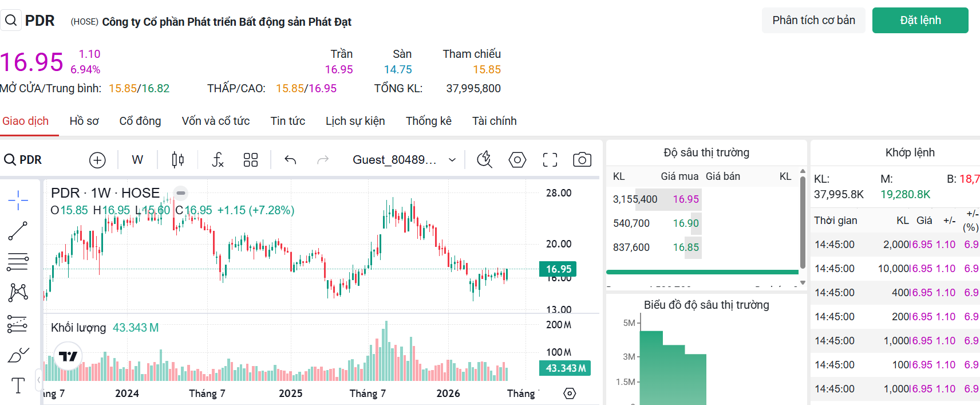The height and width of the screenshot is (405, 980).
Task: Open chart settings hexagon icon
Action: coord(517,160)
